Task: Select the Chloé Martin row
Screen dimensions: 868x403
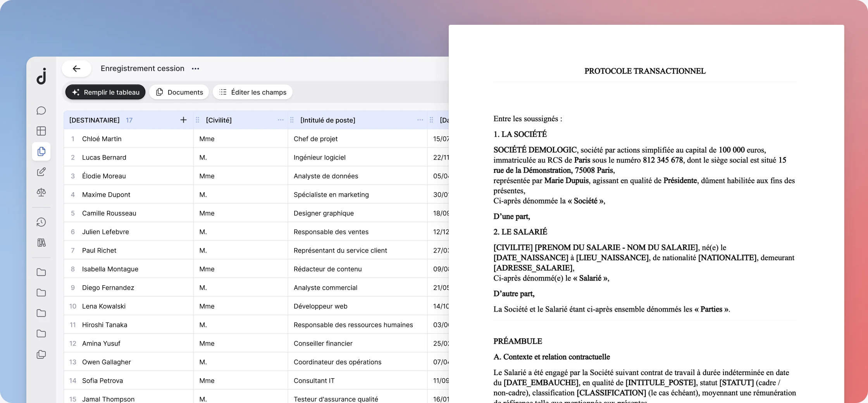Action: click(x=256, y=139)
